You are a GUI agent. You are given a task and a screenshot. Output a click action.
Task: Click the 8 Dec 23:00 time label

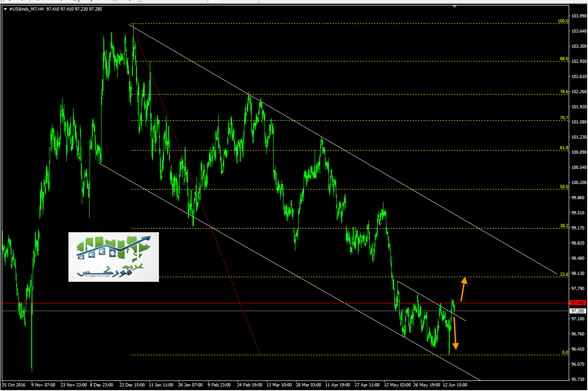click(x=102, y=385)
